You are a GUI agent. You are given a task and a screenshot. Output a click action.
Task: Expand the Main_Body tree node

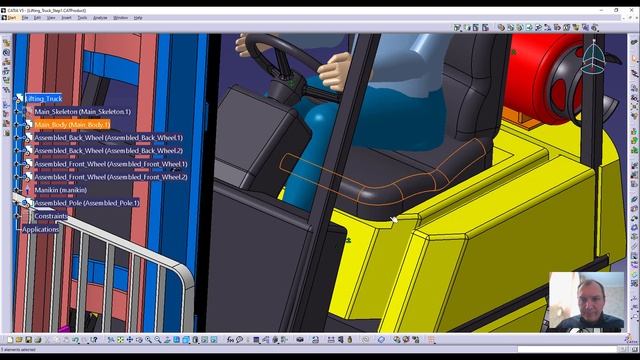coord(17,124)
